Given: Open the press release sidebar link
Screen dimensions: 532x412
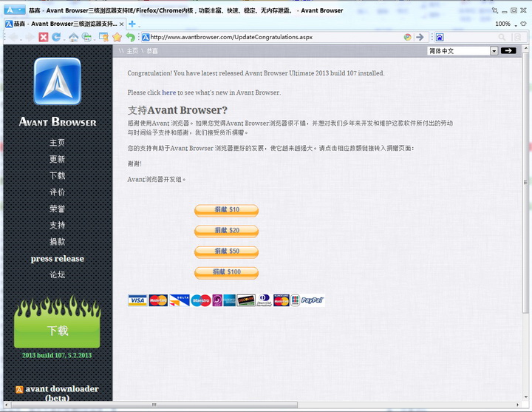Looking at the screenshot, I should point(58,258).
